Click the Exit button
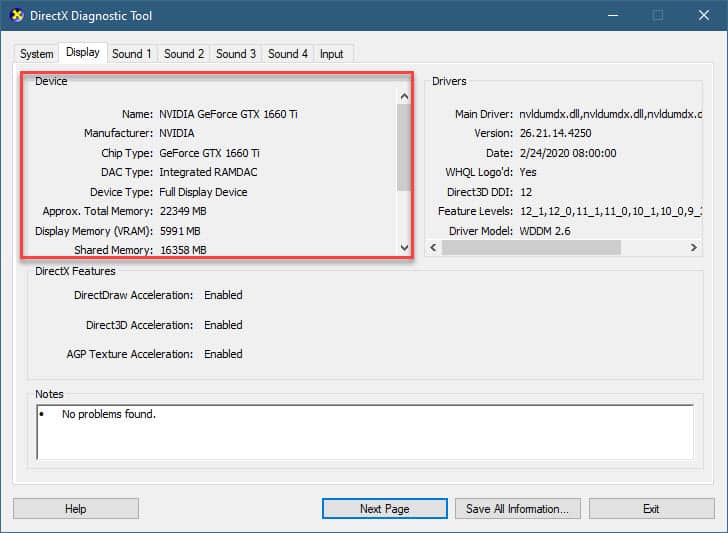Screen dimensions: 728x533 tap(651, 509)
